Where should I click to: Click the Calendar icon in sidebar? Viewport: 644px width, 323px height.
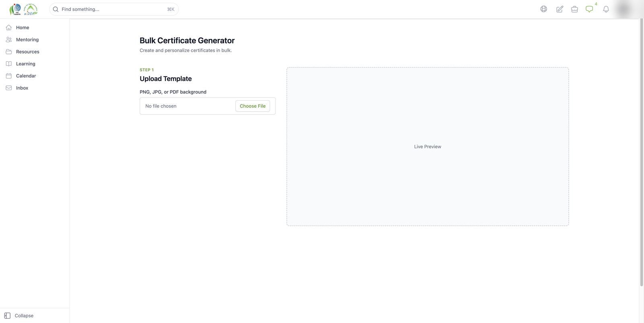[x=9, y=76]
